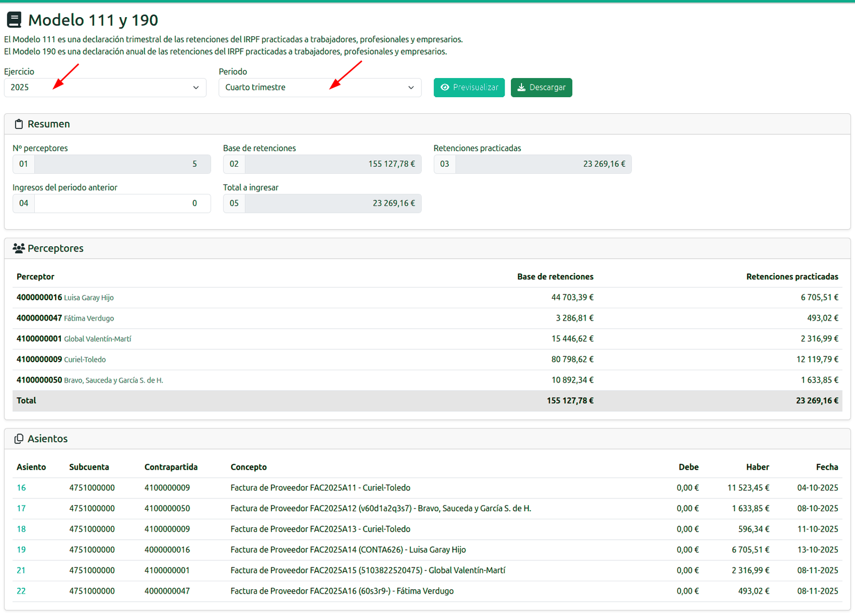Open asiento number 22 link
Viewport: 855px width, 616px height.
pos(21,591)
